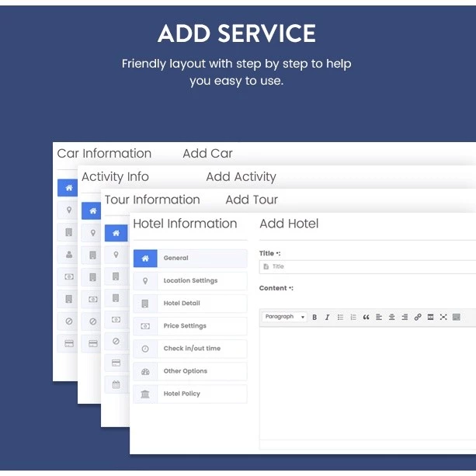Click the credit card icon in Car Information window

pos(69,344)
